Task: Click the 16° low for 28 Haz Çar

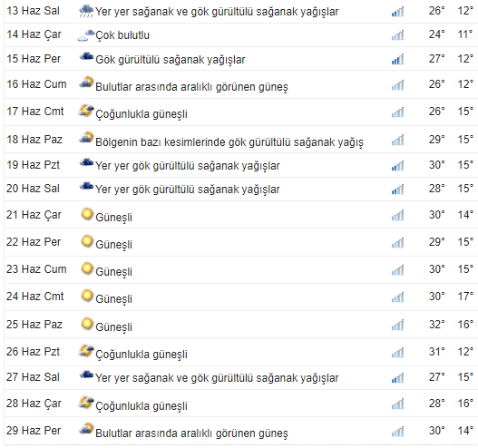Action: click(x=465, y=404)
